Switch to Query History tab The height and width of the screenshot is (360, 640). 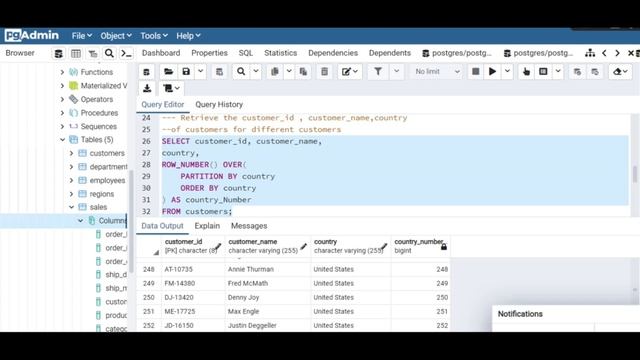219,104
